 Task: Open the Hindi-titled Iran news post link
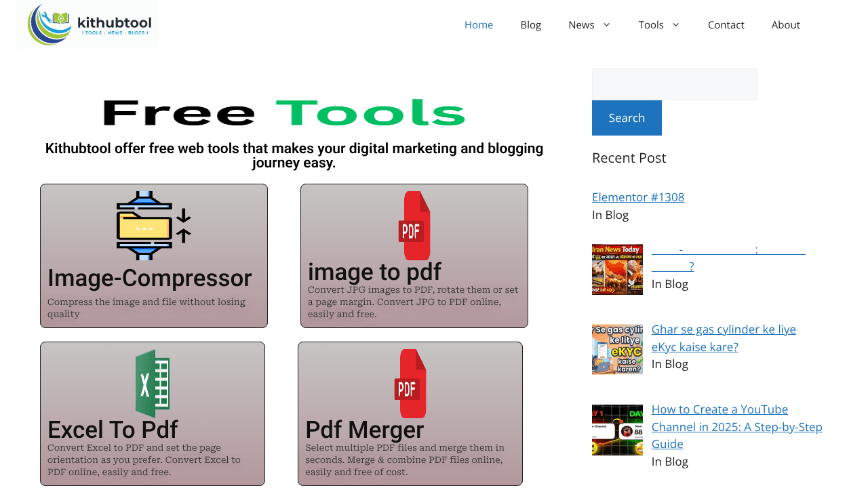[x=728, y=258]
